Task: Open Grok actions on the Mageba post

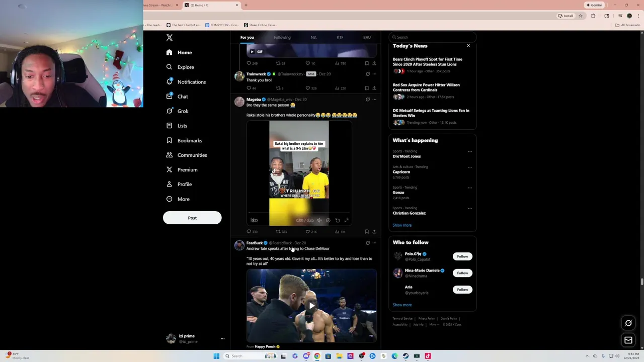Action: [x=367, y=100]
